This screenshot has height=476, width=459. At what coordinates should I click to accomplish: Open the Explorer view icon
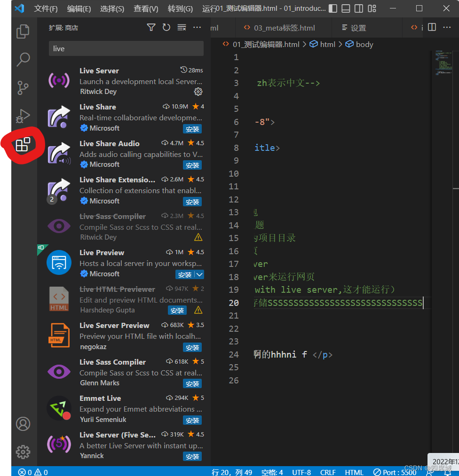tap(23, 31)
